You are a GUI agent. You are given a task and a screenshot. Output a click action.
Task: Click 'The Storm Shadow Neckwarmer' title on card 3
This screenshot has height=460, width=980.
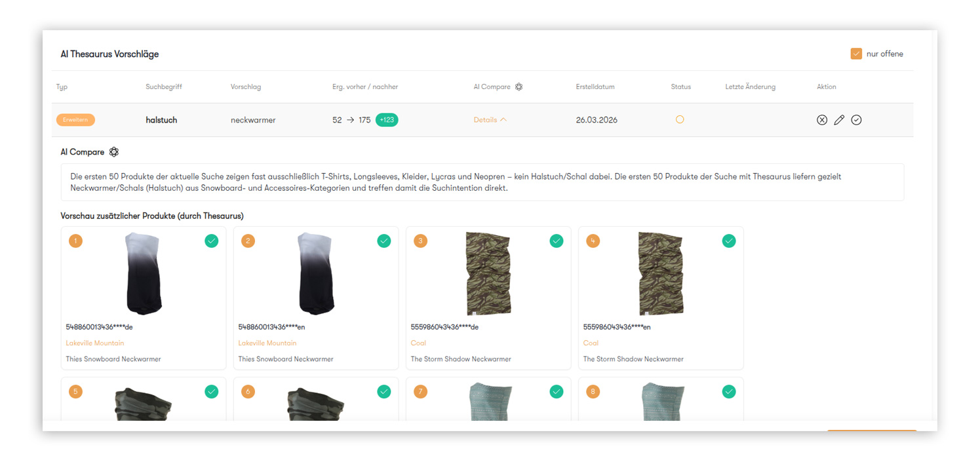click(461, 359)
